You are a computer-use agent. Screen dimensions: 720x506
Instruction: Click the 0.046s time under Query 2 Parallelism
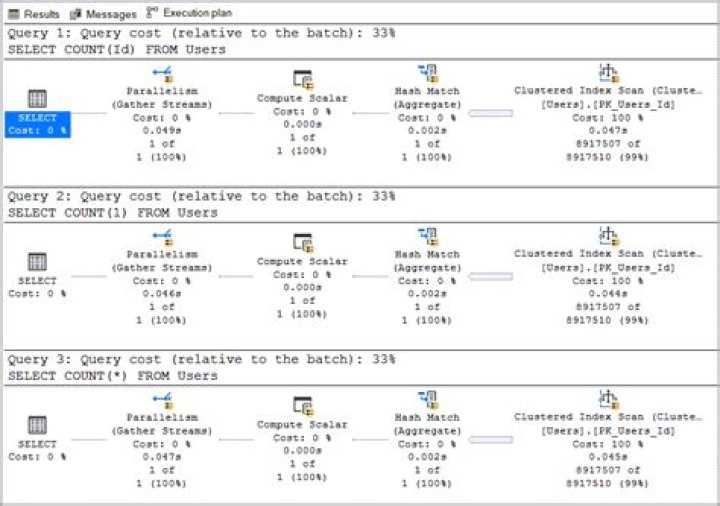(162, 293)
